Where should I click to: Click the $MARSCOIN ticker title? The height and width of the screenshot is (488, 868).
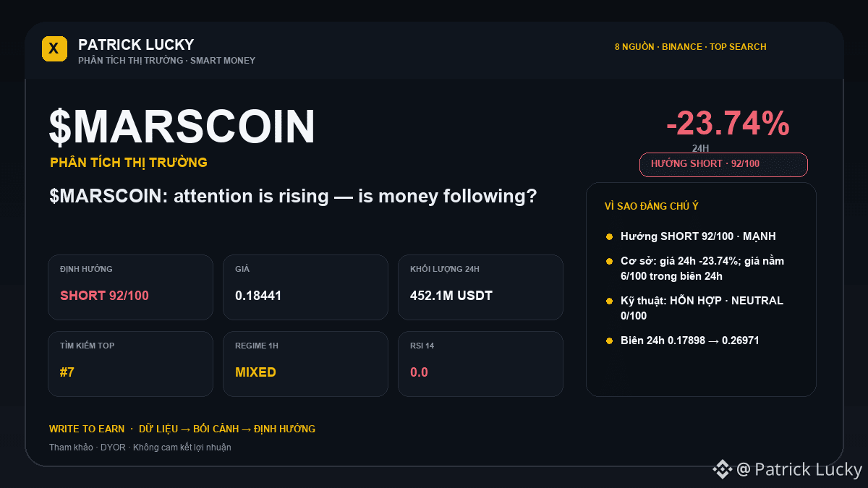pos(182,127)
